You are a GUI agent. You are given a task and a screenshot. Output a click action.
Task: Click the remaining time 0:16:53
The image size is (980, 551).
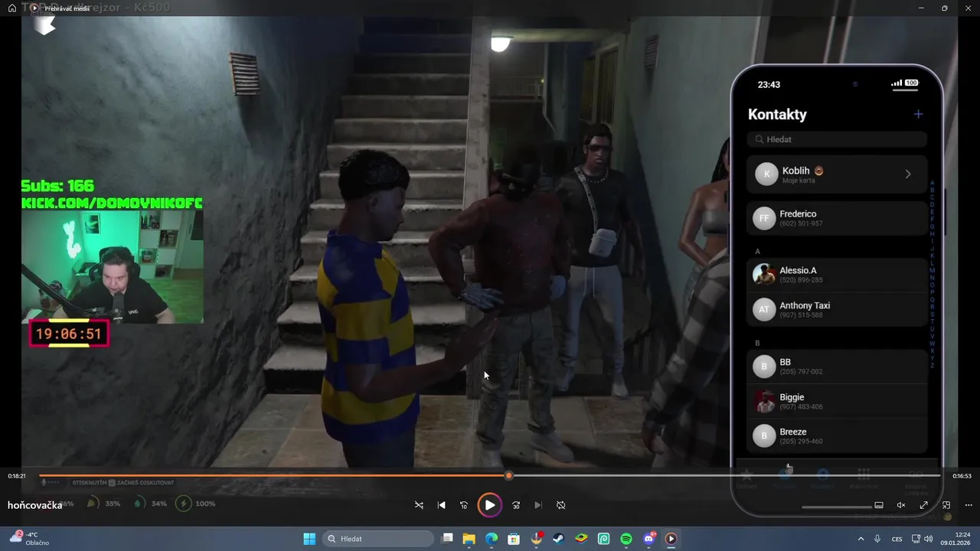click(x=962, y=476)
